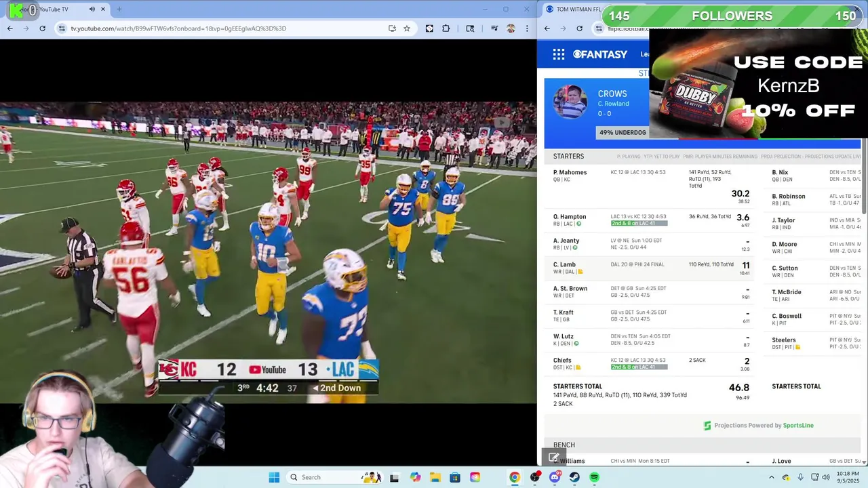Click the CROWS team name
Viewport: 868px width, 488px height.
[612, 94]
